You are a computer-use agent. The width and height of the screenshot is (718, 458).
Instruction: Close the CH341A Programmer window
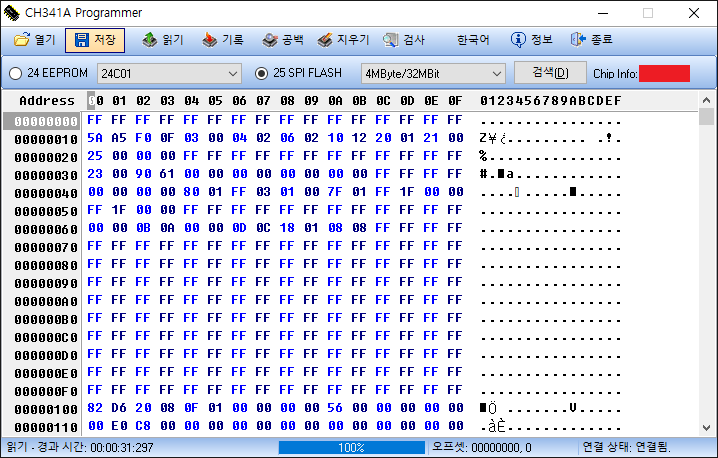tap(694, 13)
